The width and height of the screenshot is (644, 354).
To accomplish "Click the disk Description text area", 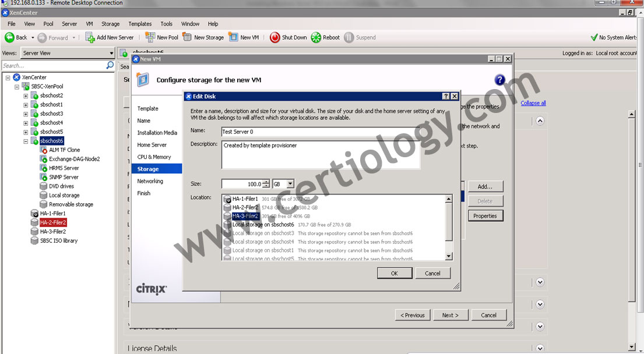I will point(321,155).
